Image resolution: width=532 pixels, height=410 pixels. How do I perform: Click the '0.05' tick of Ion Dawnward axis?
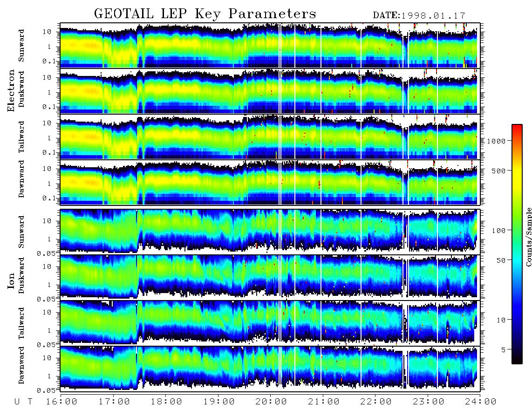46,390
